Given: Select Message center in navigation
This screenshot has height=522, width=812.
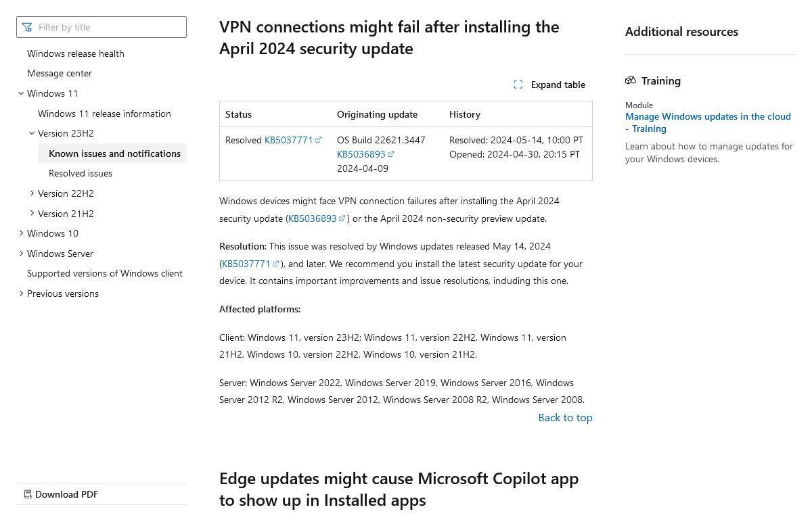Looking at the screenshot, I should click(x=60, y=73).
